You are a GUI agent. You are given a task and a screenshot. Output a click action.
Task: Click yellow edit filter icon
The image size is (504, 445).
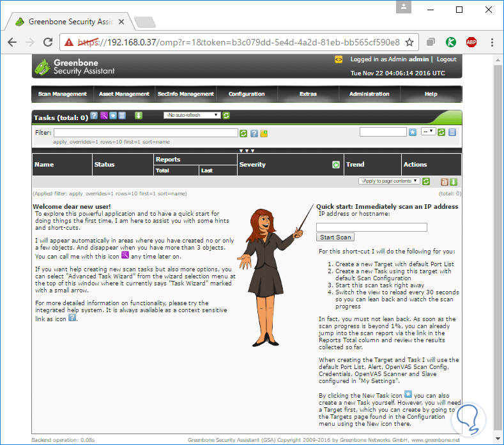(x=264, y=133)
